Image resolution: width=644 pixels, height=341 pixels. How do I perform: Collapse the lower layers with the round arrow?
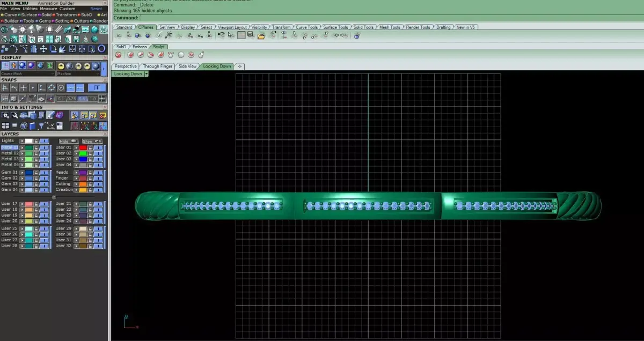point(54,197)
